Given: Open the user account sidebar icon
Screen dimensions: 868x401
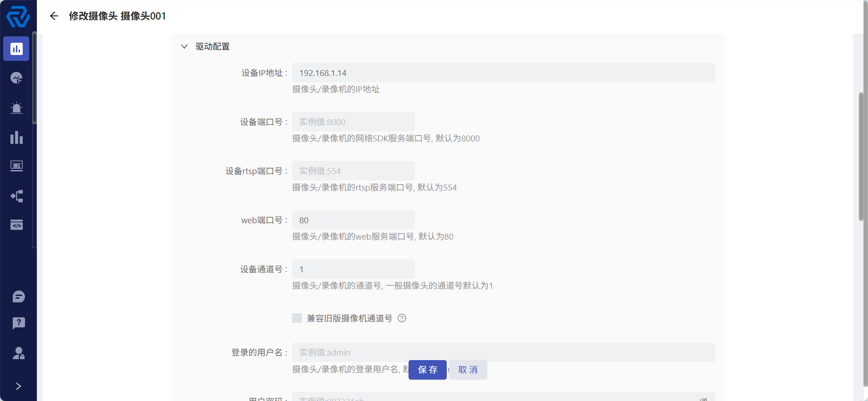Looking at the screenshot, I should [x=19, y=353].
